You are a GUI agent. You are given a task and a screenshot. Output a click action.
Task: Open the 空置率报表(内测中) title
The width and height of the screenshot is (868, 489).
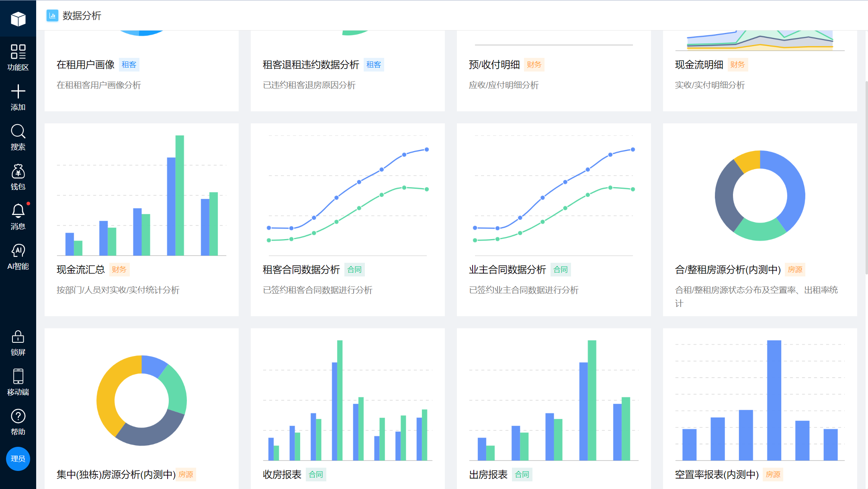coord(717,475)
